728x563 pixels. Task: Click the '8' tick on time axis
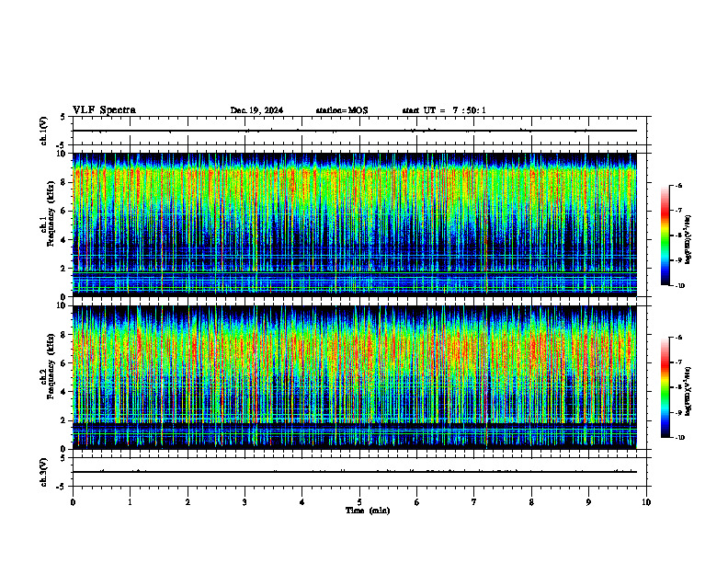(x=531, y=502)
